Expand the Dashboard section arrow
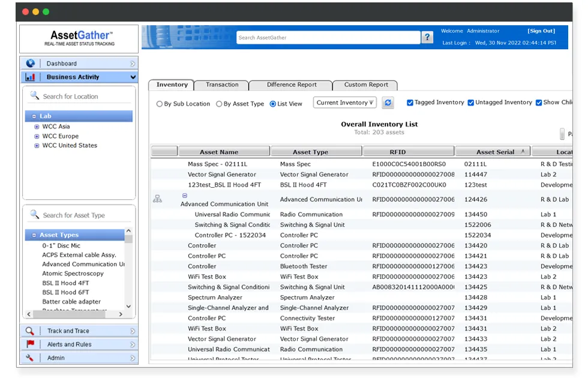The height and width of the screenshot is (378, 588). [133, 64]
